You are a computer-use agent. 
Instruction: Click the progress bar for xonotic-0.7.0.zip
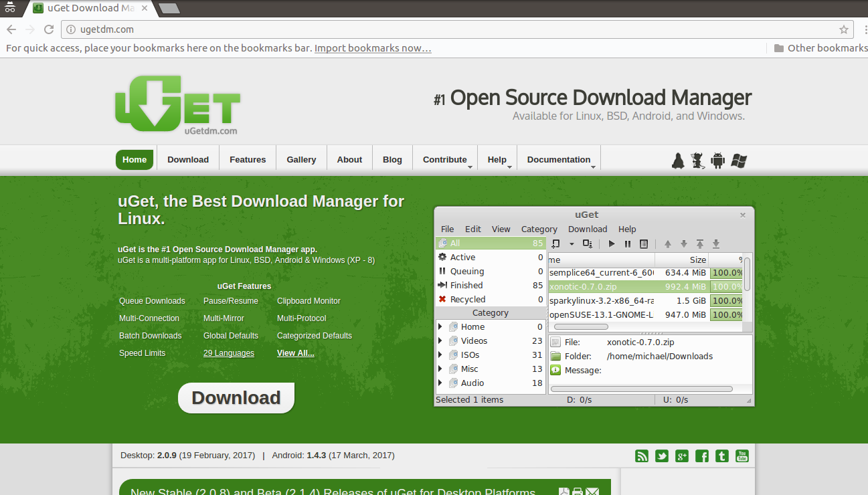[727, 287]
